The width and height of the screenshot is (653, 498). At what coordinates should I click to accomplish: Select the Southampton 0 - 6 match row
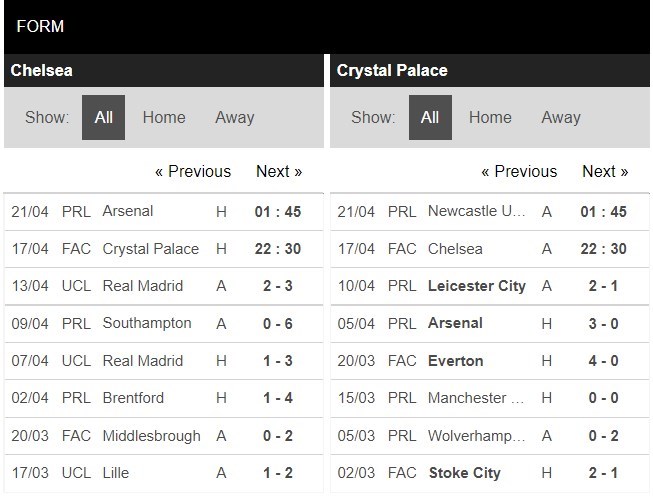point(164,324)
